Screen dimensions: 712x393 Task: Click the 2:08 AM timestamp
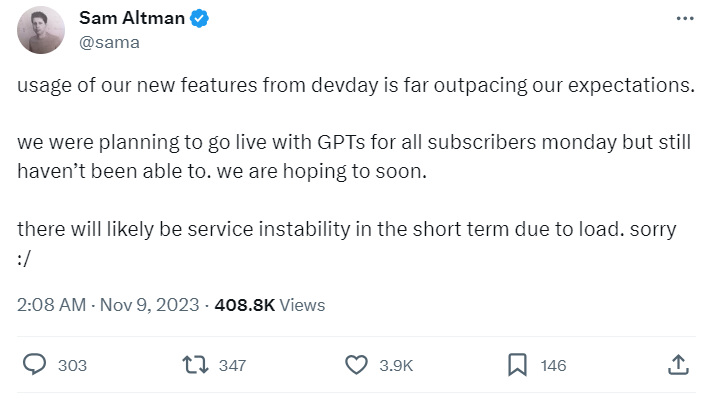(x=51, y=305)
